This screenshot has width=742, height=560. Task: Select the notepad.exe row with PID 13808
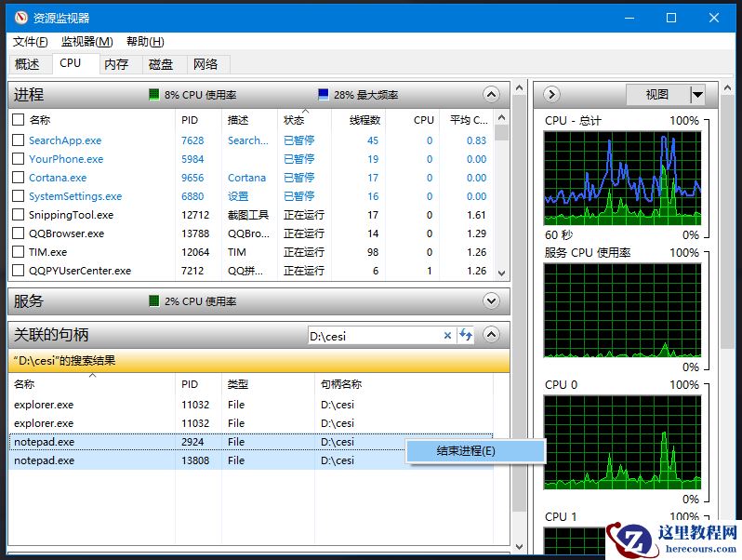point(251,460)
